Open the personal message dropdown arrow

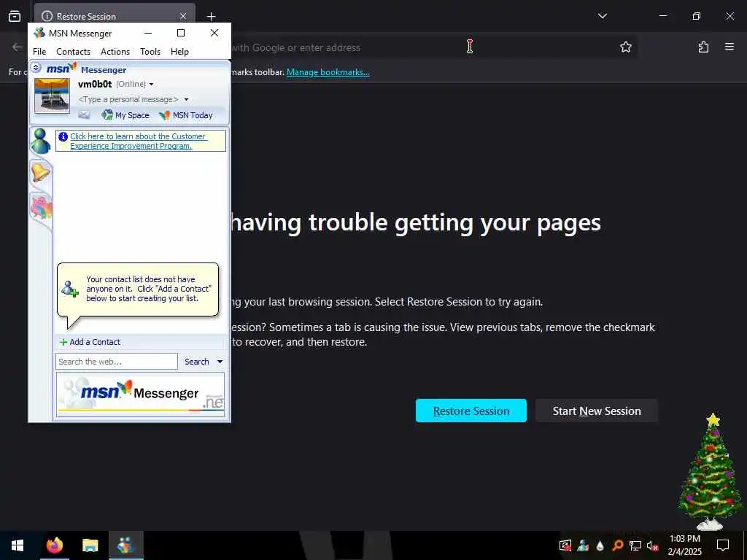click(186, 99)
